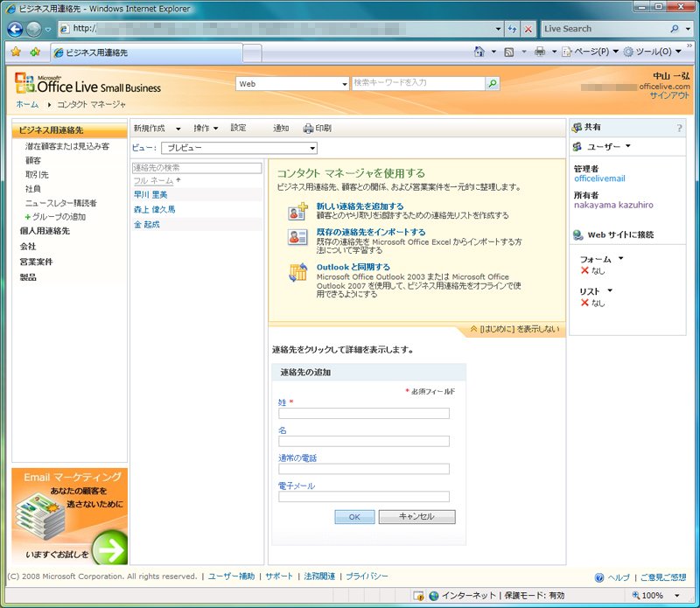Click the Web サイトに接続 globe icon
700x608 pixels.
pyautogui.click(x=578, y=234)
